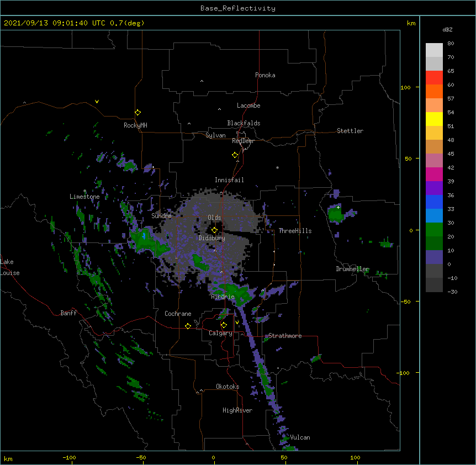Click the white caret marker west of Lacombe
This screenshot has width=476, height=465.
[219, 109]
